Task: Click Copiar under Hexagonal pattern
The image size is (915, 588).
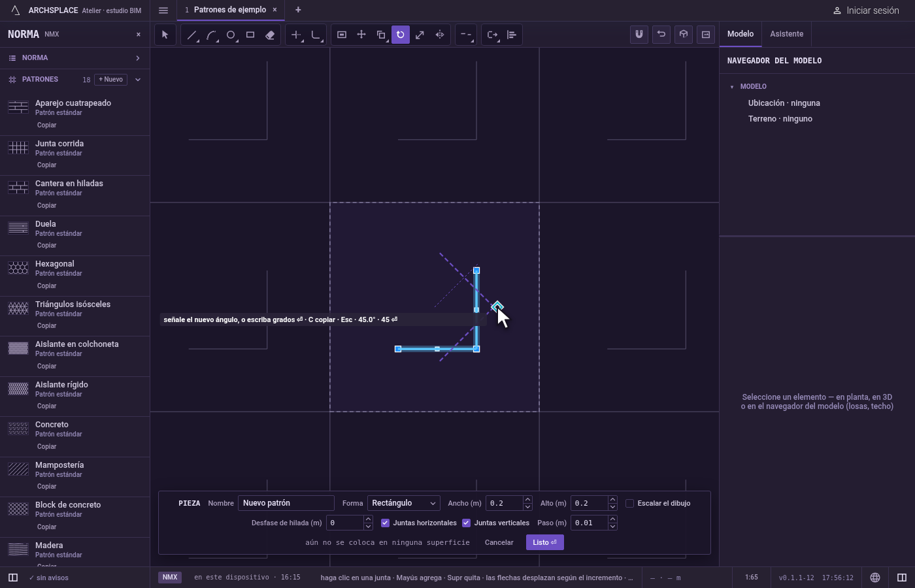Action: tap(47, 286)
